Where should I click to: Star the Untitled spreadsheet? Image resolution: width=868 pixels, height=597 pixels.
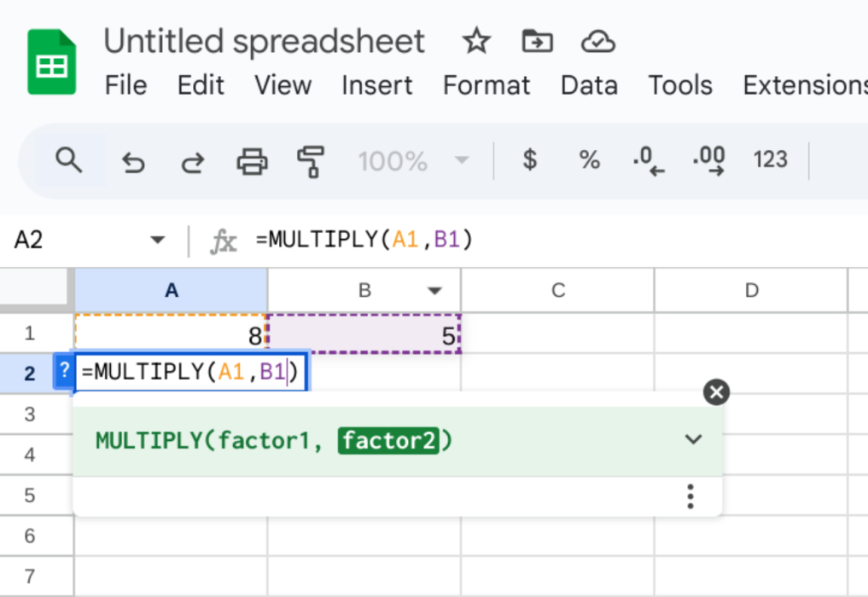475,41
